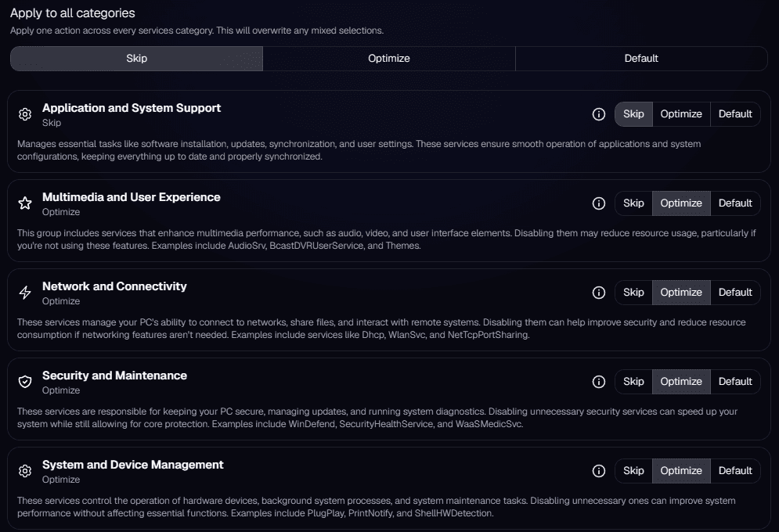Click the description about software installation and updates
Screen dimensions: 779x532
pyautogui.click(x=359, y=150)
